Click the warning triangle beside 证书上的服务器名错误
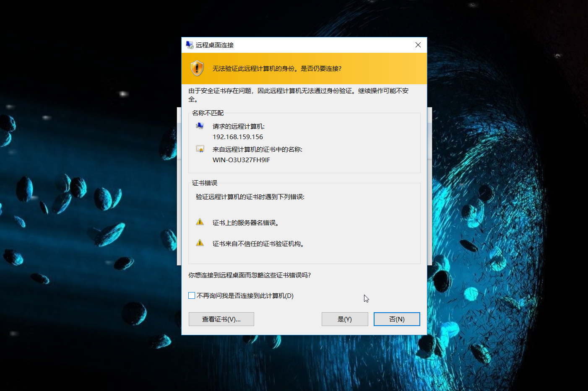The image size is (588, 391). tap(200, 222)
